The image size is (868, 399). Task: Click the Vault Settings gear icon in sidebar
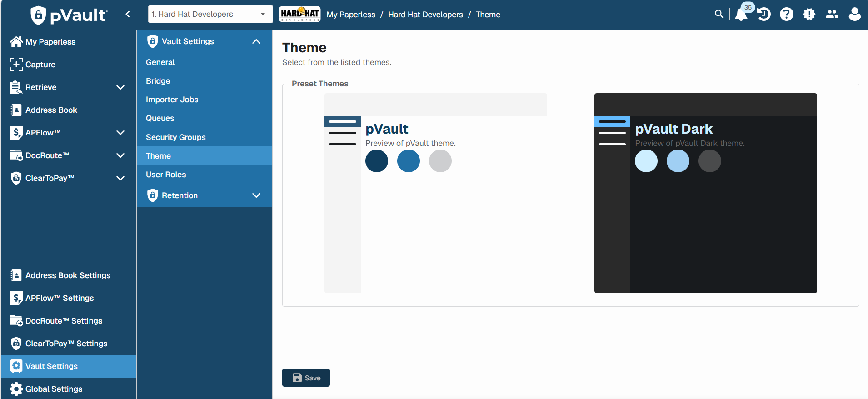16,366
